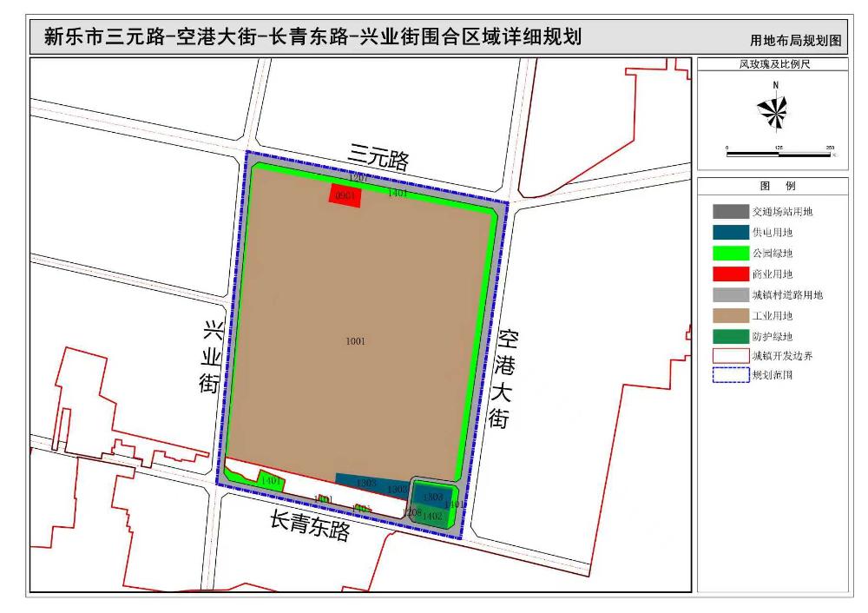Click the 工业用地 tan legend swatch
868x613 pixels.
click(730, 315)
